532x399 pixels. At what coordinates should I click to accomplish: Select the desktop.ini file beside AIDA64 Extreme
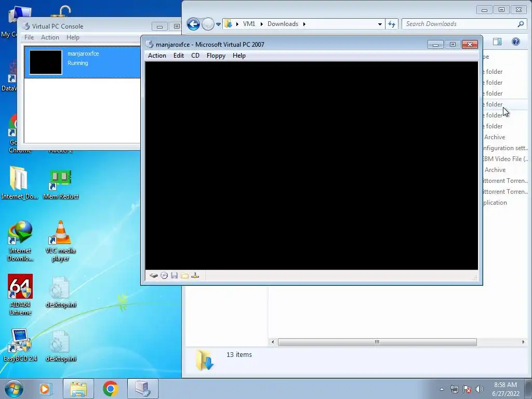pos(61,292)
